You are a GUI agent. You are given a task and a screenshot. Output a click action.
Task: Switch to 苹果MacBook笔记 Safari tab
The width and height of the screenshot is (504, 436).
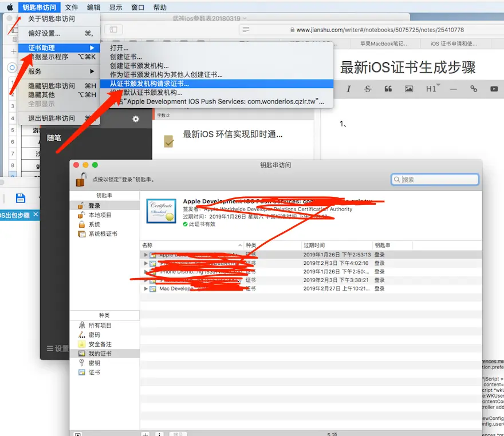pos(384,43)
